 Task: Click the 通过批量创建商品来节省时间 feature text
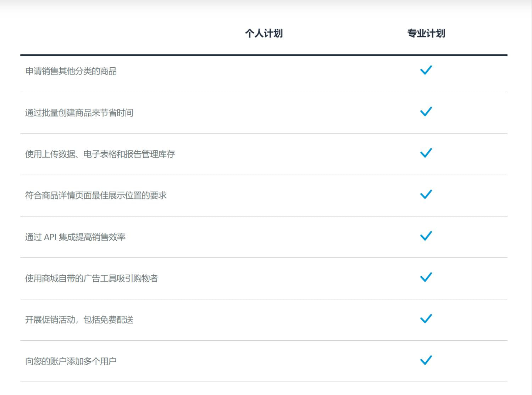(x=79, y=113)
